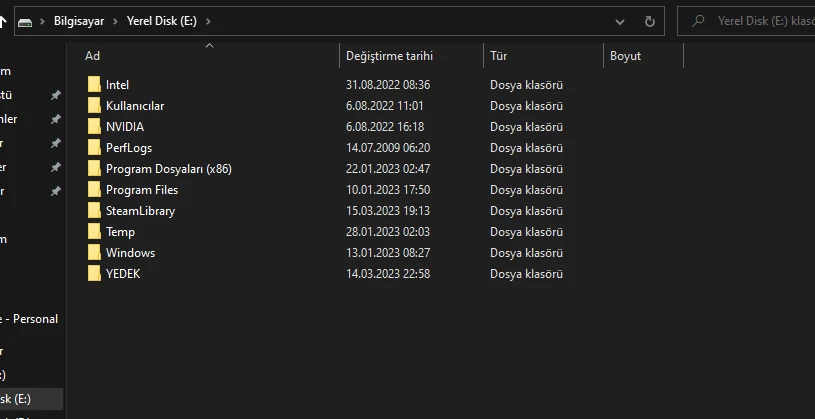The image size is (815, 419).
Task: Select the Temp folder name
Action: point(120,232)
